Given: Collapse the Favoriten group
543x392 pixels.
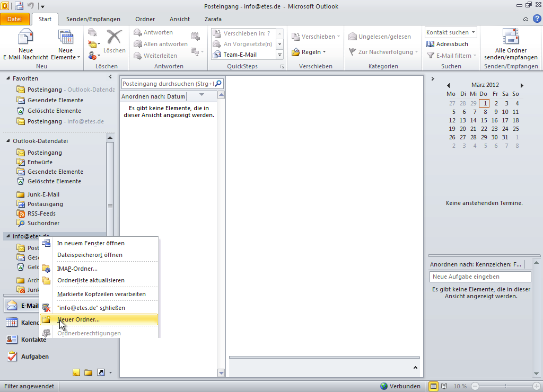Looking at the screenshot, I should coord(8,78).
